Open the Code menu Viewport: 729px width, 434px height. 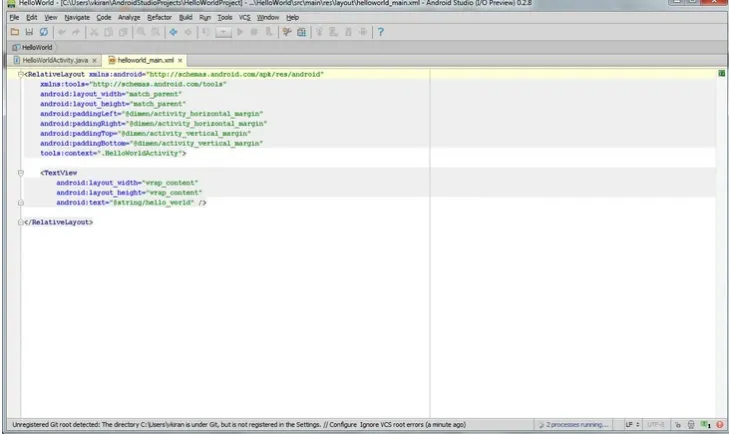coord(104,17)
